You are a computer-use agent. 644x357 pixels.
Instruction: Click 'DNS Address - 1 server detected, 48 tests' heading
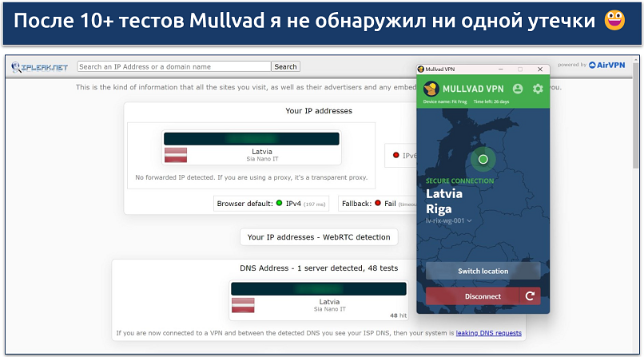[x=319, y=268]
